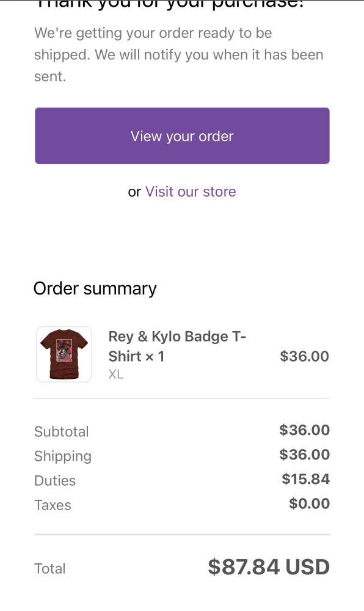Click the Thank you for your purchase heading
The height and width of the screenshot is (611, 364).
181,5
